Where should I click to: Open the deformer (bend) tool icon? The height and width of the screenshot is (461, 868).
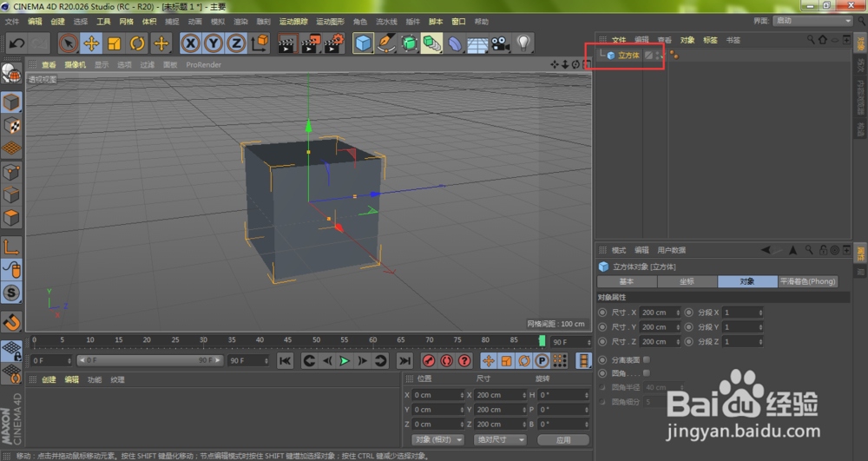(455, 43)
